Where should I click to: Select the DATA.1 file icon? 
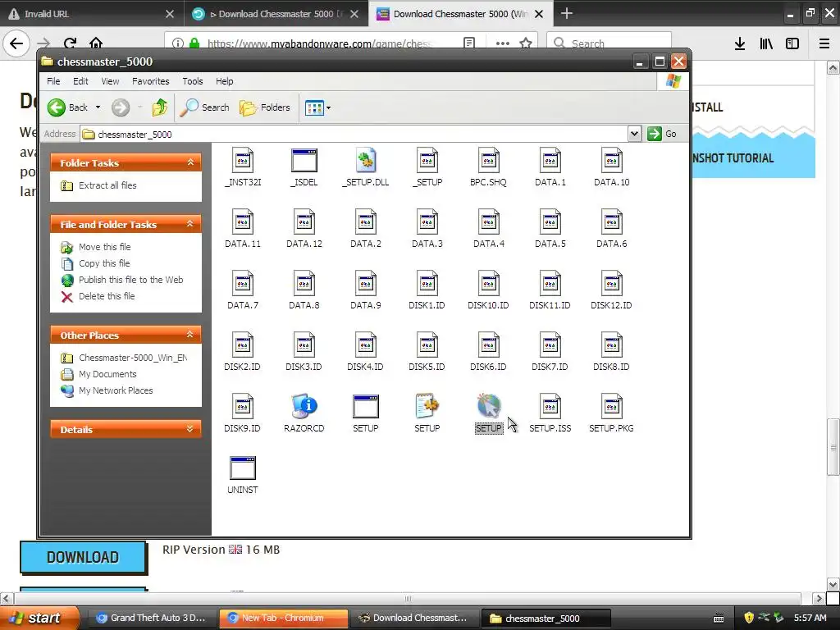[550, 160]
